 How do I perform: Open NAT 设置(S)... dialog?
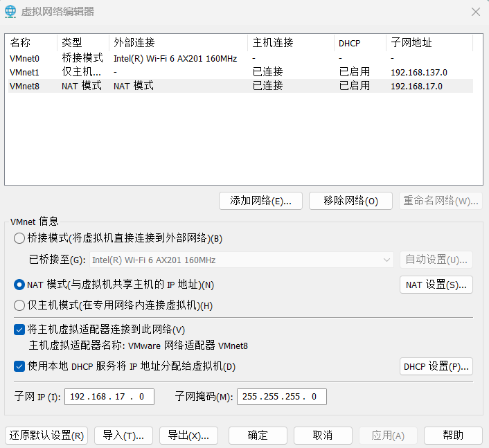click(x=436, y=285)
